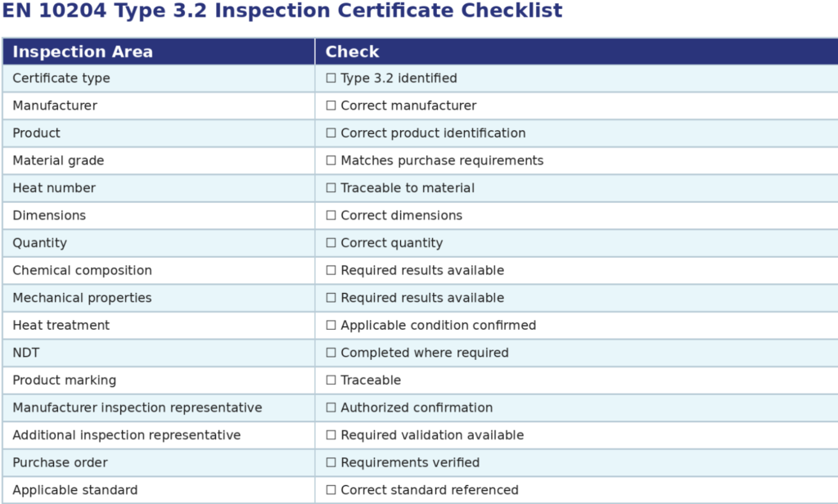Screen dimensions: 838x504
Task: Tick the Correct manufacturer checkbox
Action: click(331, 106)
